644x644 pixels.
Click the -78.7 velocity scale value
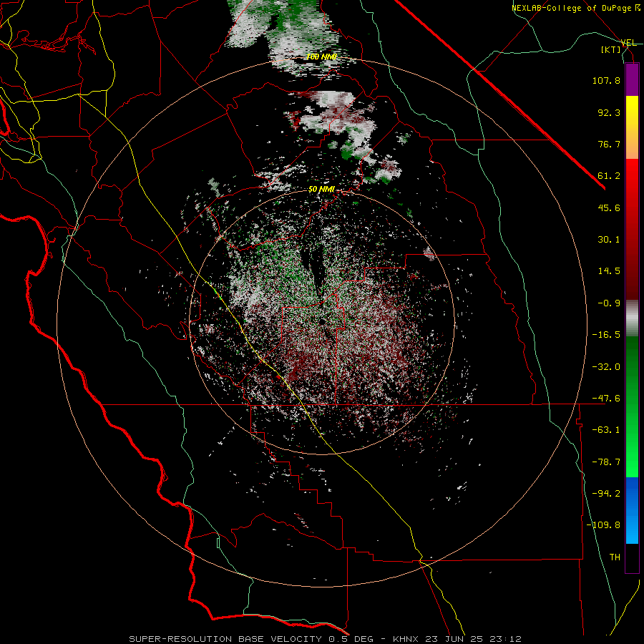(x=606, y=462)
